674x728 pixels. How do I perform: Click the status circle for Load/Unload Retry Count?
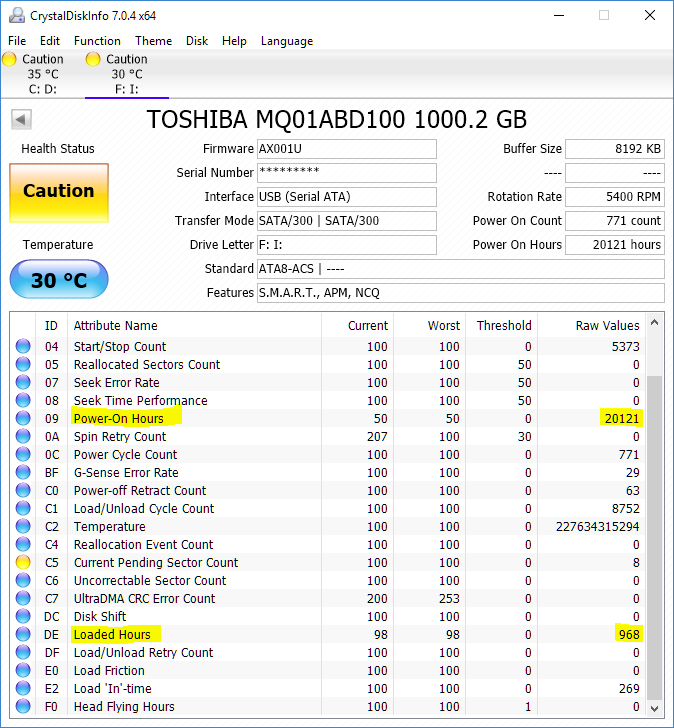(23, 652)
